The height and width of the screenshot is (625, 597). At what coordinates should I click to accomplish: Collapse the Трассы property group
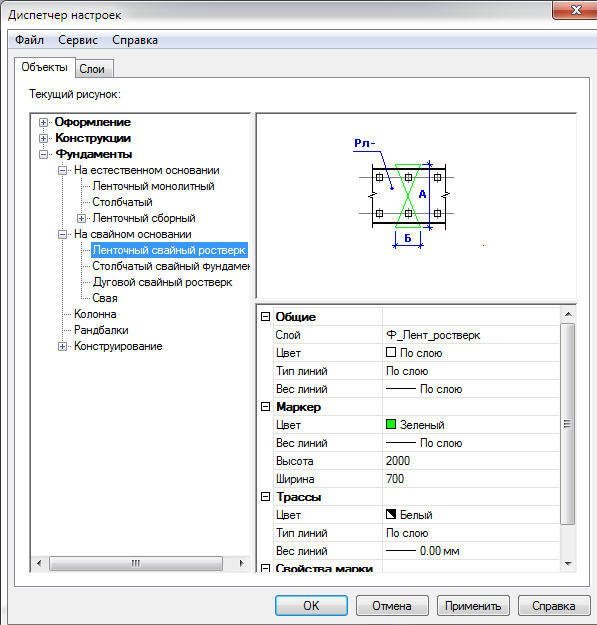(x=265, y=497)
